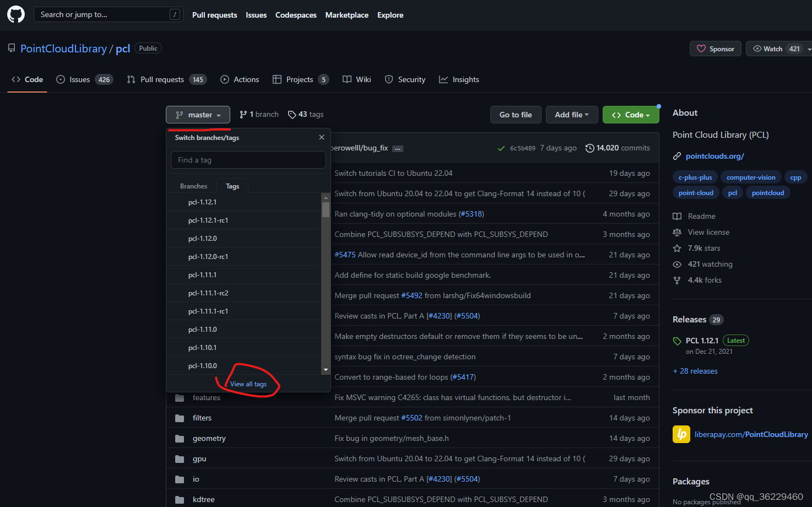
Task: Open the Pull requests repository tab
Action: 166,79
